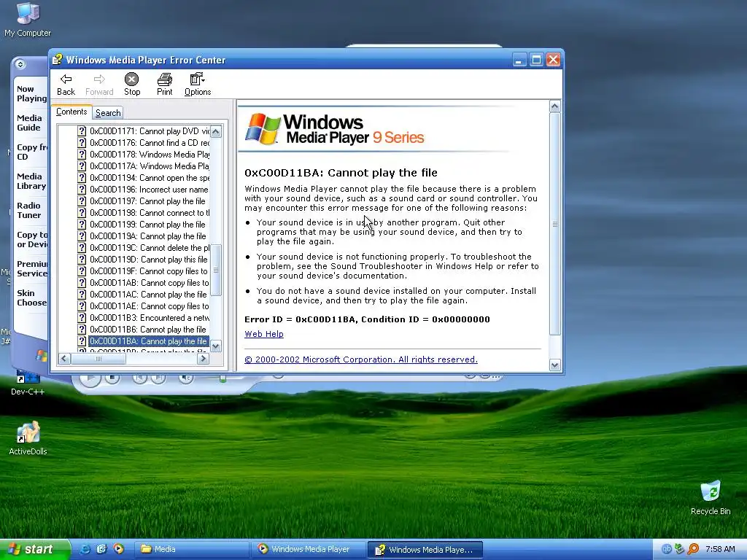Open the Recycle Bin desktop icon
This screenshot has width=747, height=560.
pyautogui.click(x=711, y=498)
